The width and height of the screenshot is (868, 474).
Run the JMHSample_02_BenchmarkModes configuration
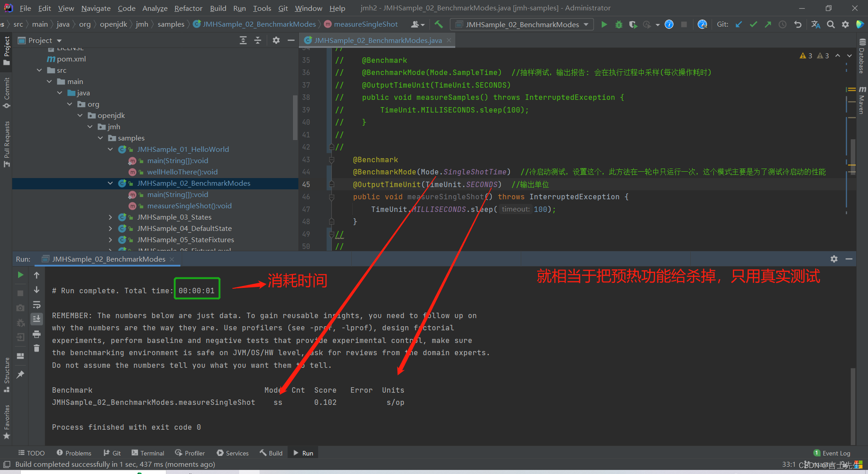(604, 24)
